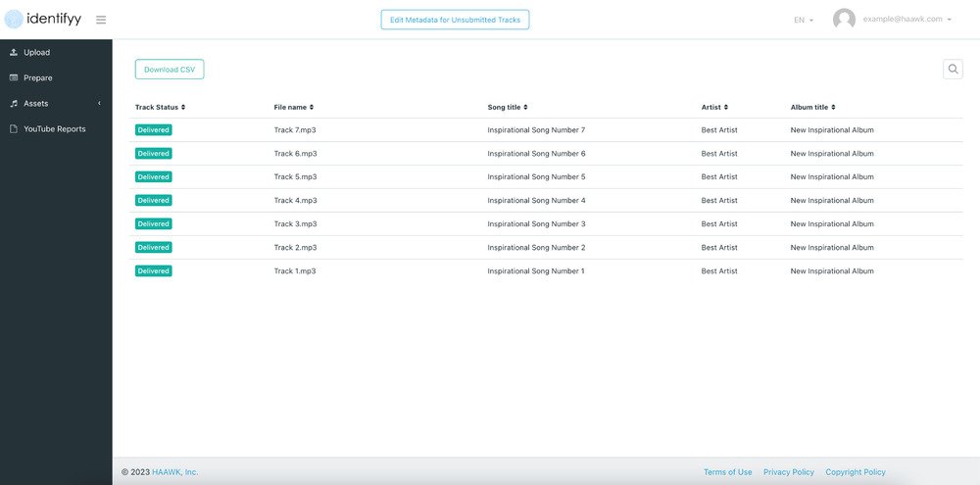Viewport: 980px width, 485px height.
Task: Open the YouTube Reports menu item
Action: tap(56, 129)
